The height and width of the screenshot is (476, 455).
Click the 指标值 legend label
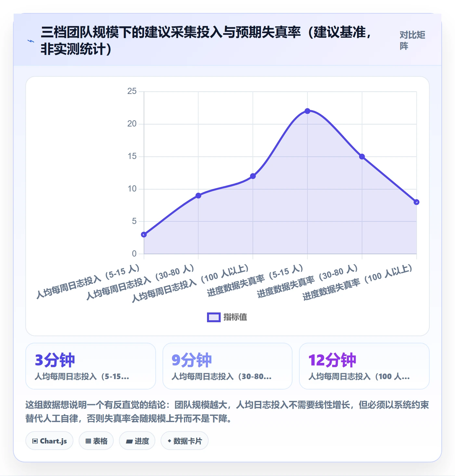coord(235,317)
